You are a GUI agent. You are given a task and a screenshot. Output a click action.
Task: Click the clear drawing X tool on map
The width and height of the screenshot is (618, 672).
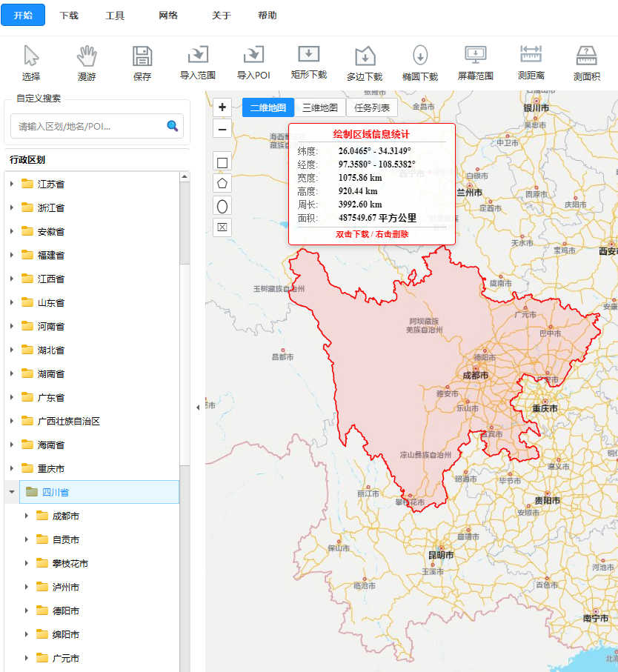point(222,227)
